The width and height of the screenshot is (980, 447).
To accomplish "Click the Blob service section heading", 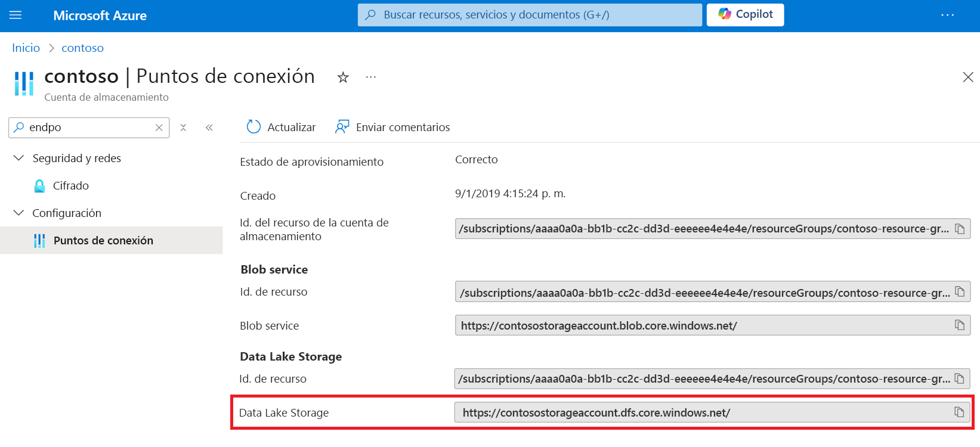I will pos(274,269).
